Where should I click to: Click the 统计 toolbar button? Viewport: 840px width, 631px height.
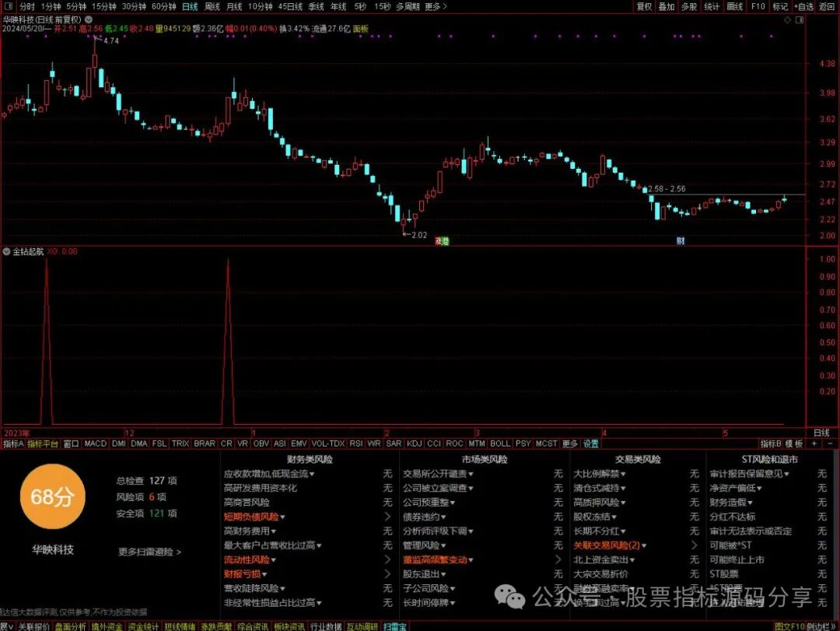point(712,6)
